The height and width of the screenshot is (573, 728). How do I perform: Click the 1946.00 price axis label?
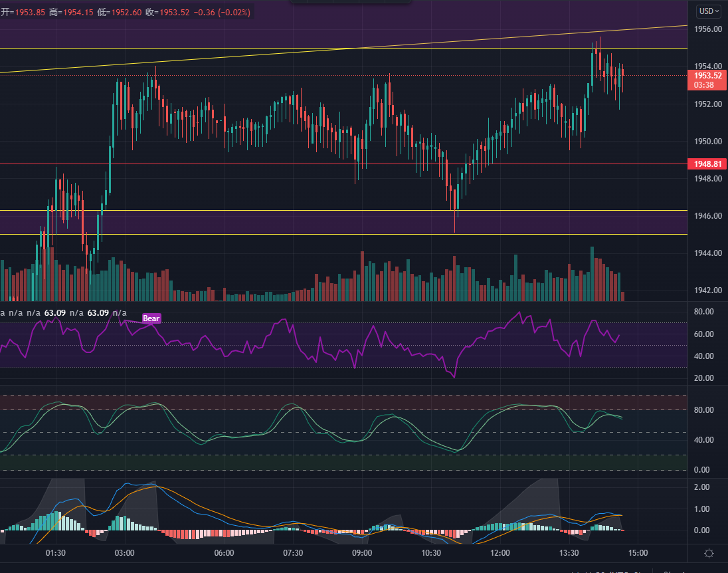tap(708, 215)
